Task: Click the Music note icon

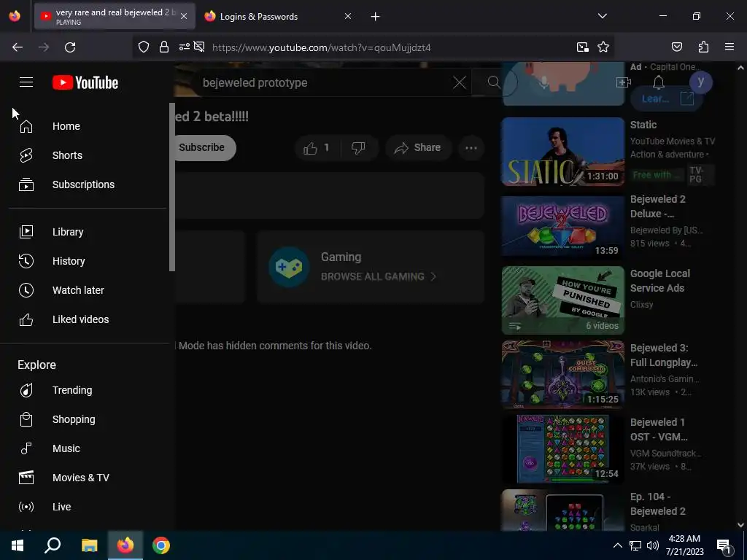Action: coord(26,448)
